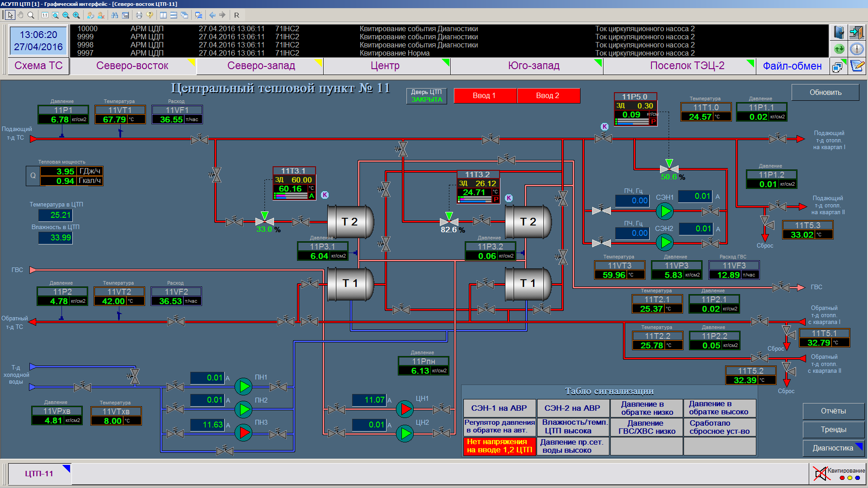Click the clock icon at top right
The width and height of the screenshot is (868, 488).
click(856, 49)
